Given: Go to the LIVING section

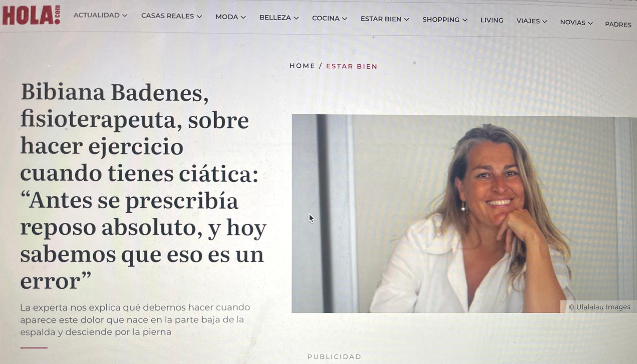Looking at the screenshot, I should 492,20.
